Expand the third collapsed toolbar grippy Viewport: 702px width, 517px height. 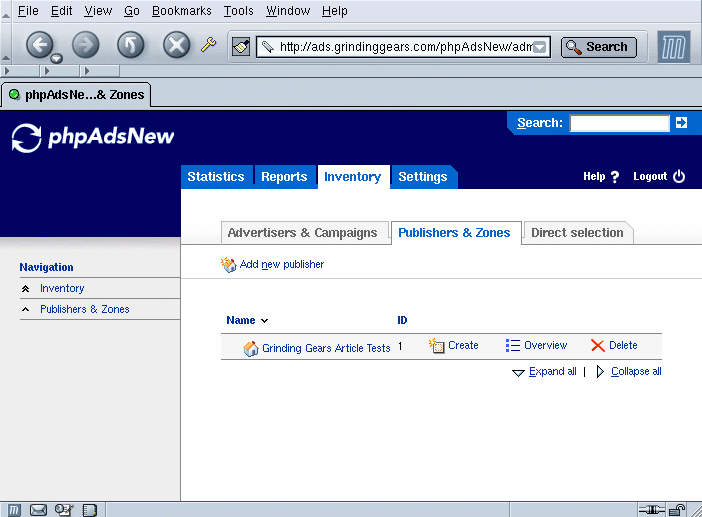pyautogui.click(x=100, y=71)
